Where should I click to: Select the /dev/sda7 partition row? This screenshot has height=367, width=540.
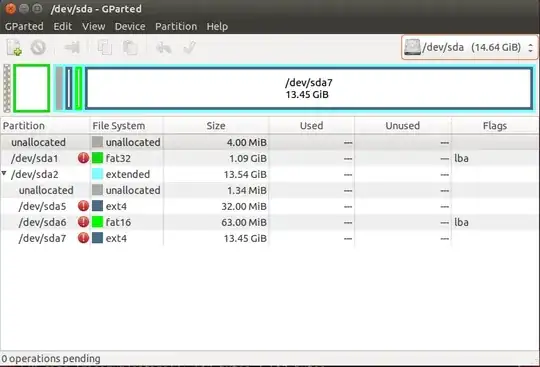pos(270,238)
